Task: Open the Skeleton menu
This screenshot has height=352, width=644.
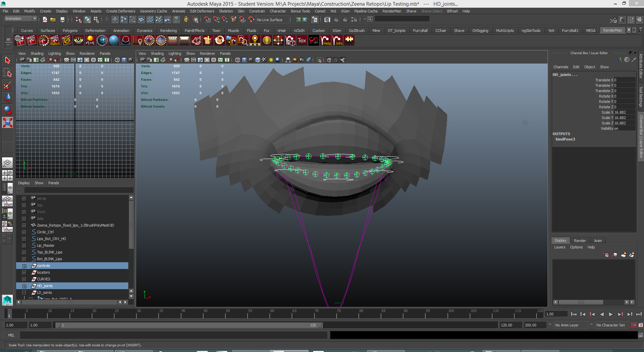Action: (x=226, y=11)
